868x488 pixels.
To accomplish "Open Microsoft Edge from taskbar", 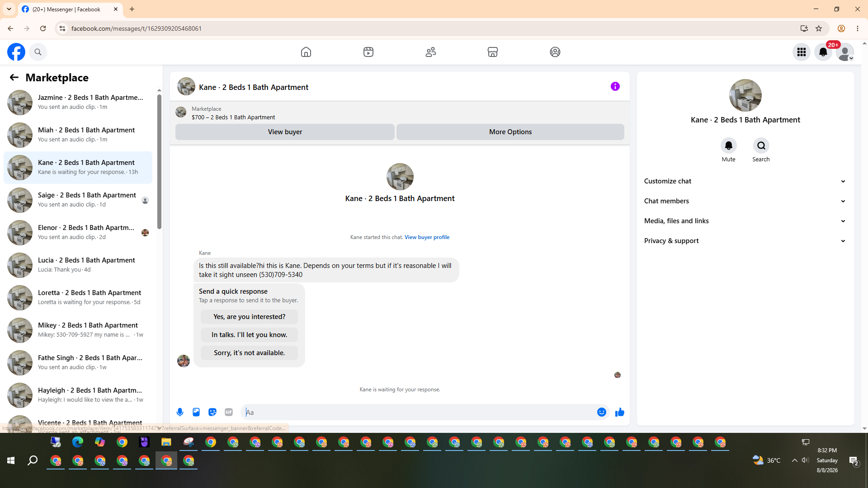I will click(x=78, y=442).
